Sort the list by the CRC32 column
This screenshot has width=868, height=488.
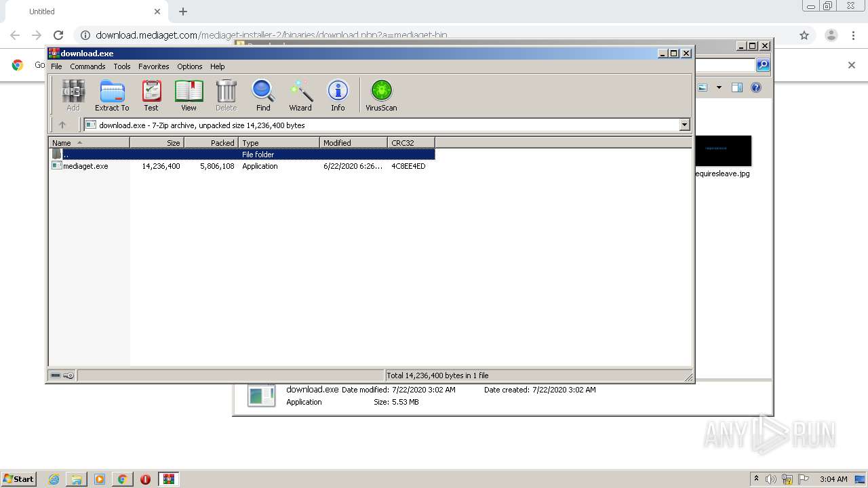tap(411, 142)
